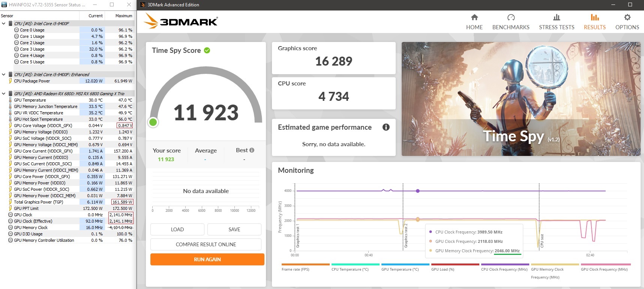
Task: Toggle CPU Clock Frequency legend entry
Action: coord(505,267)
